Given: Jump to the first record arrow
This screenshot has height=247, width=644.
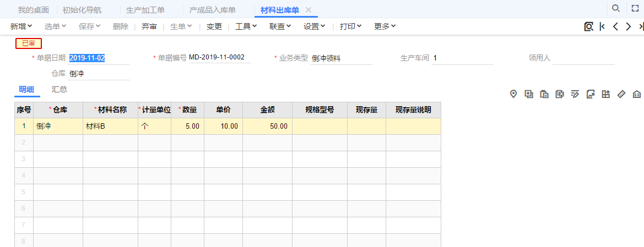Looking at the screenshot, I should (602, 26).
